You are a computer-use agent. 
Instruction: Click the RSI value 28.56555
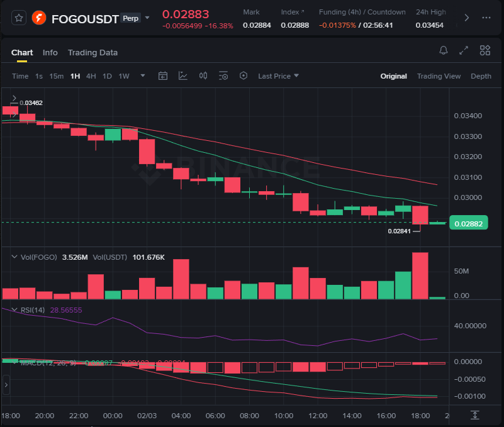pos(66,310)
